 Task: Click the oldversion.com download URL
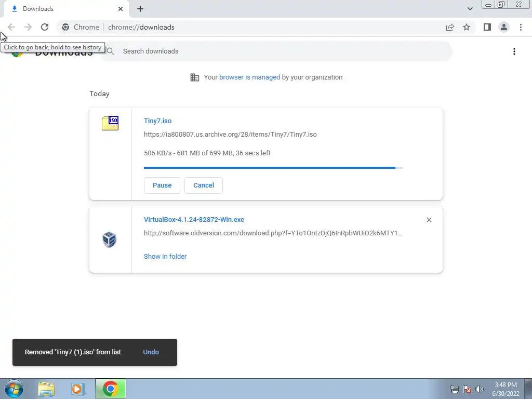click(273, 233)
